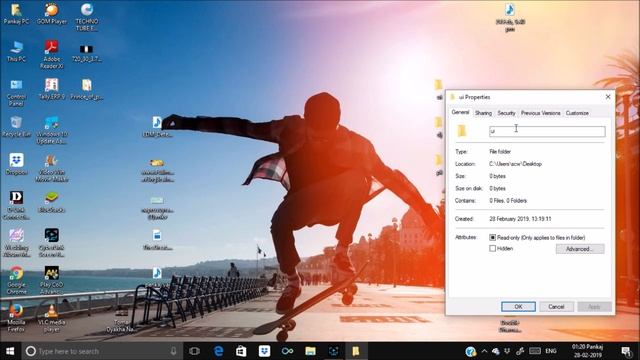This screenshot has width=640, height=360.
Task: Click the microphone icon in the search box
Action: tap(173, 351)
